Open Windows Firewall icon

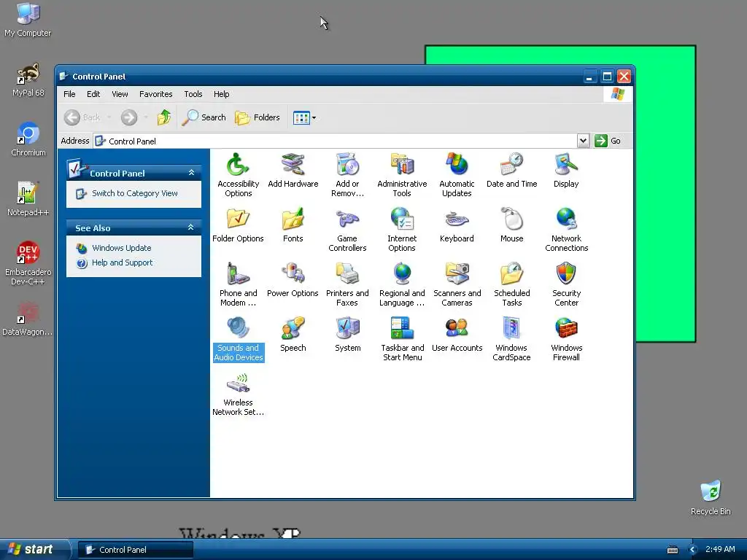point(566,339)
